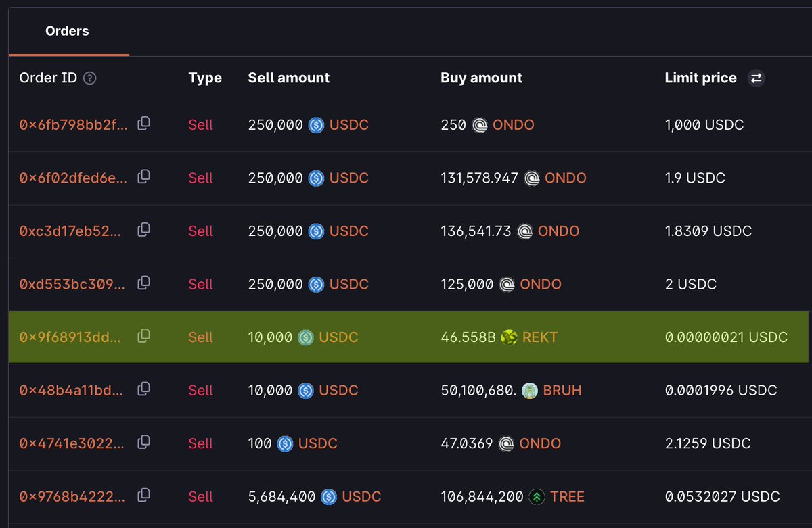The height and width of the screenshot is (528, 812).
Task: Select buy amount 46.558B
Action: click(x=468, y=337)
